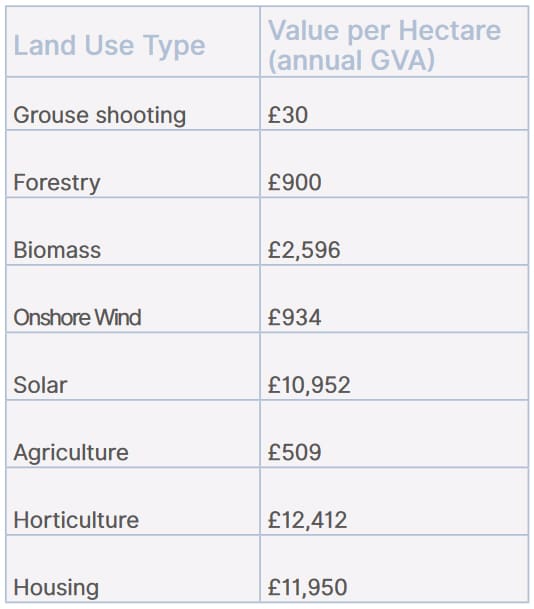Click the word Wind in table
The height and width of the screenshot is (609, 534).
coord(118,317)
